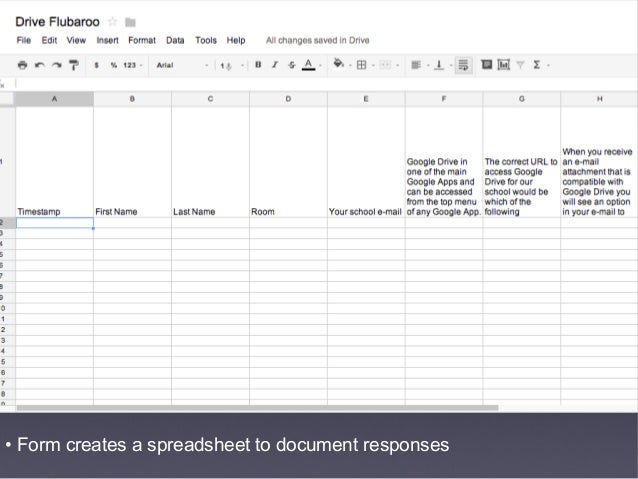
Task: Select column H header
Action: 599,99
